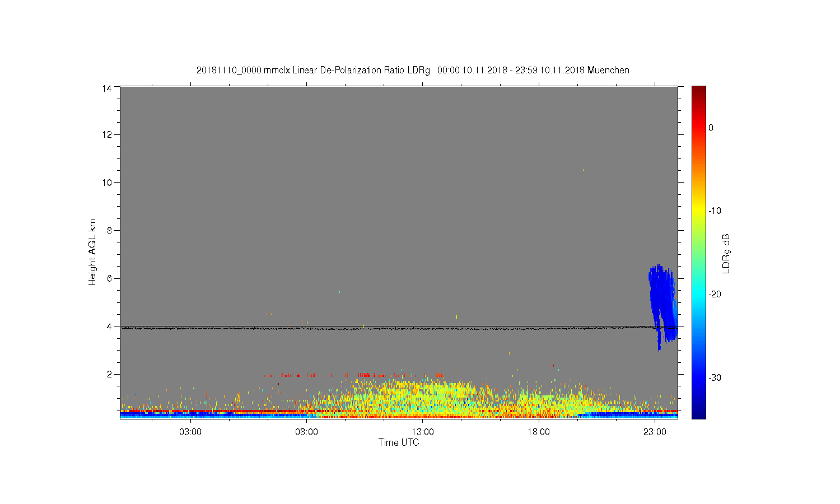Click the 'Height AGL km' axis label
Viewport: 840px width, 504px height.
point(92,252)
